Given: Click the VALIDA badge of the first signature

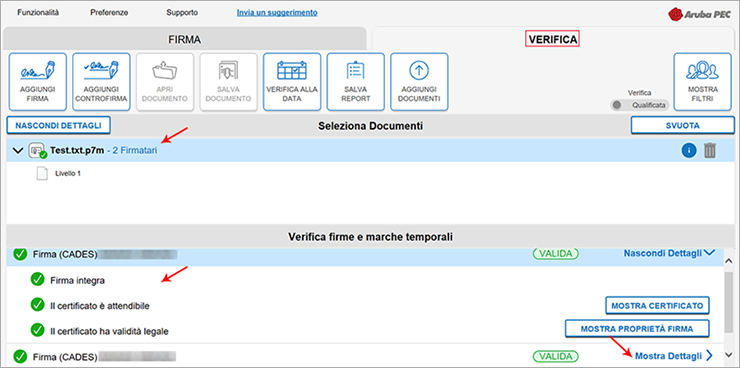Looking at the screenshot, I should point(555,253).
